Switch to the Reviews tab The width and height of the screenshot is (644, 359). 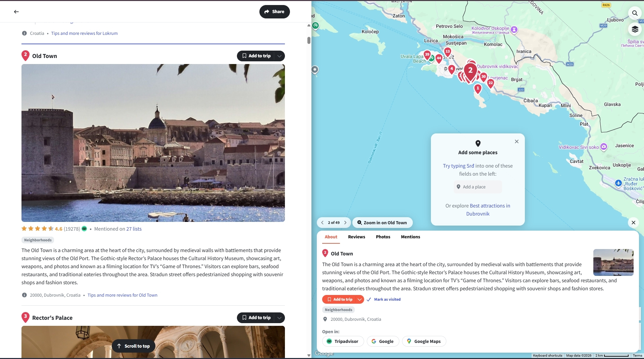coord(356,237)
